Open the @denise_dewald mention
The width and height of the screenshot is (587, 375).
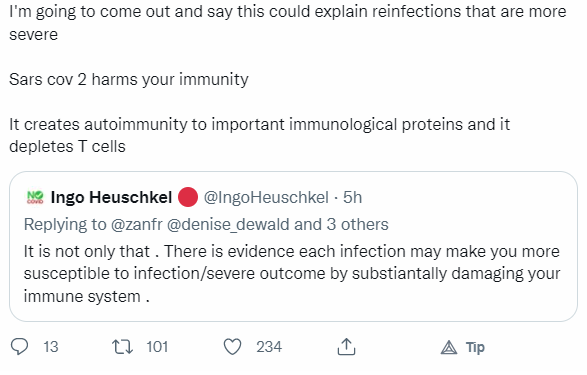coord(228,225)
